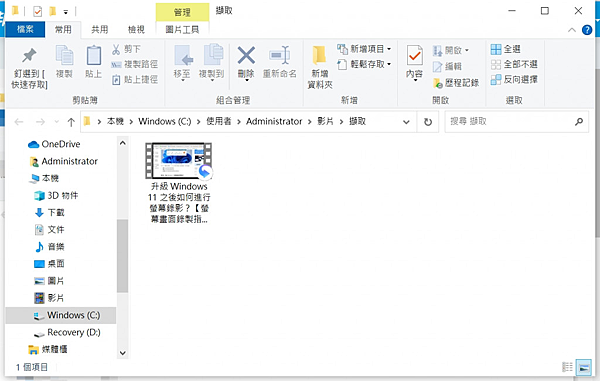Open New item (新增項目) dropdown

pos(364,49)
